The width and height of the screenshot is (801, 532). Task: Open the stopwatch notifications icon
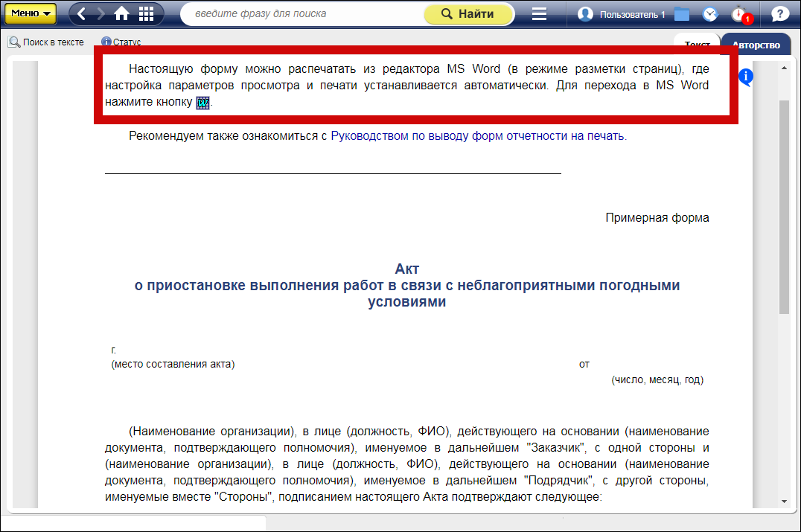pos(738,14)
